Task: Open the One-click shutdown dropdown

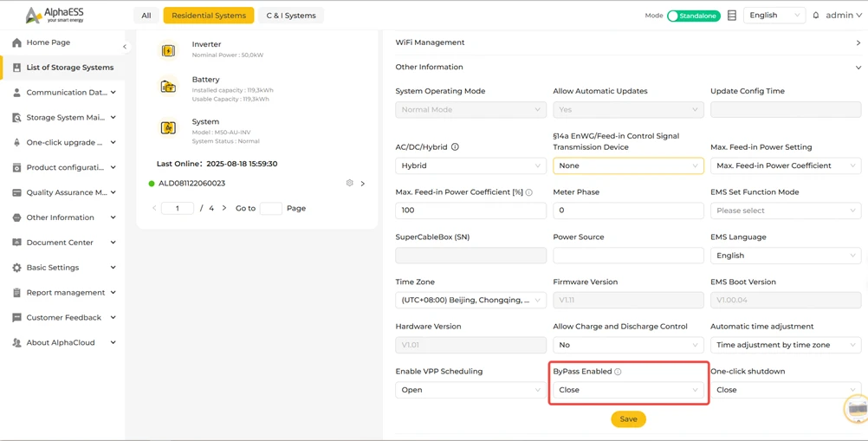Action: pos(786,390)
